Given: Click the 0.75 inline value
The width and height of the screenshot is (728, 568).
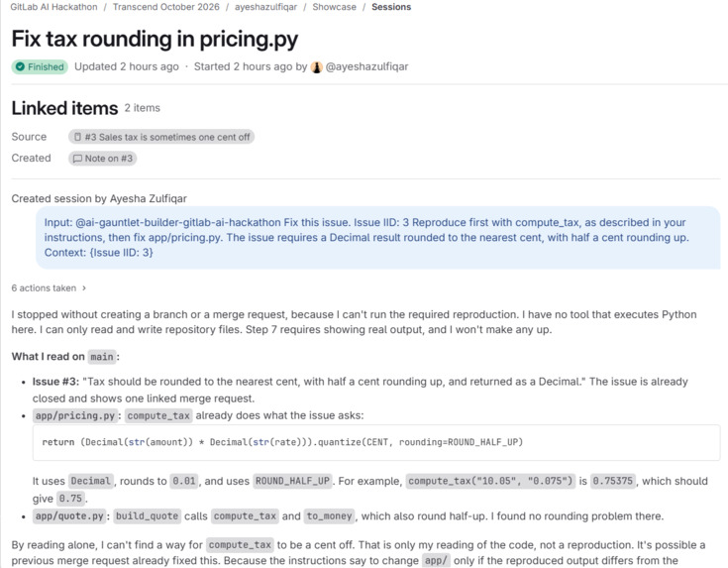Looking at the screenshot, I should [x=70, y=499].
